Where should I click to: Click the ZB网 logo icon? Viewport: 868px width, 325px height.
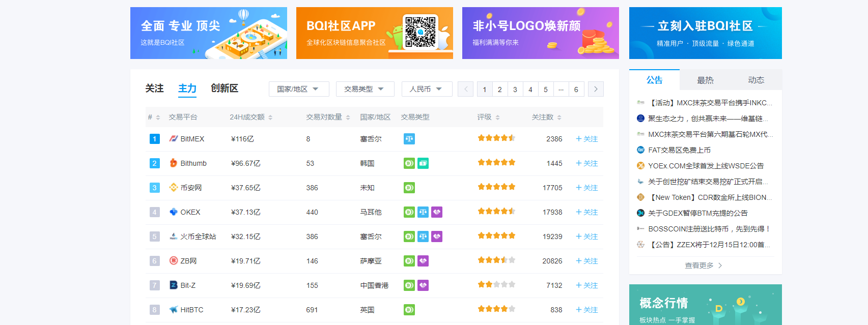[174, 261]
